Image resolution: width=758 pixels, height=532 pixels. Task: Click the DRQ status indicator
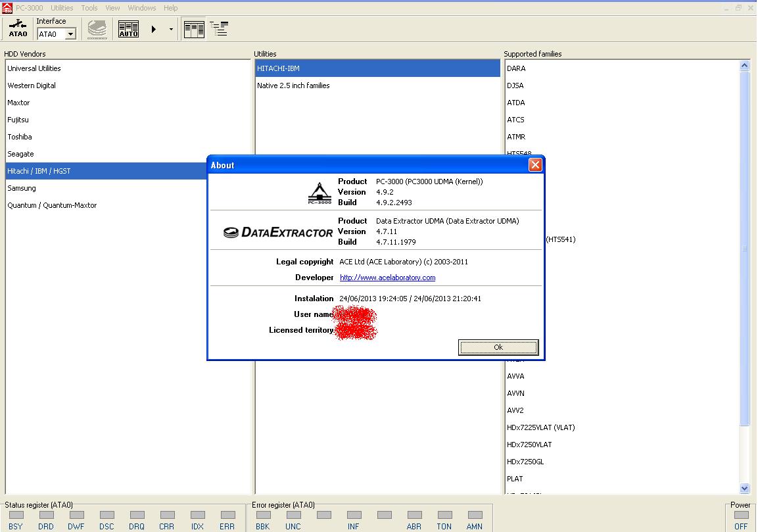tap(137, 515)
